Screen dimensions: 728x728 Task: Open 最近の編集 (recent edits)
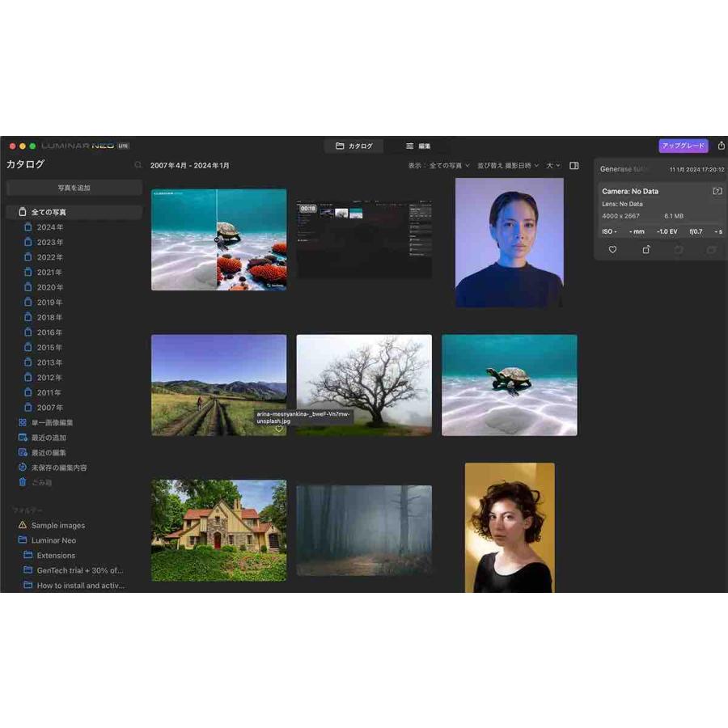pyautogui.click(x=50, y=452)
